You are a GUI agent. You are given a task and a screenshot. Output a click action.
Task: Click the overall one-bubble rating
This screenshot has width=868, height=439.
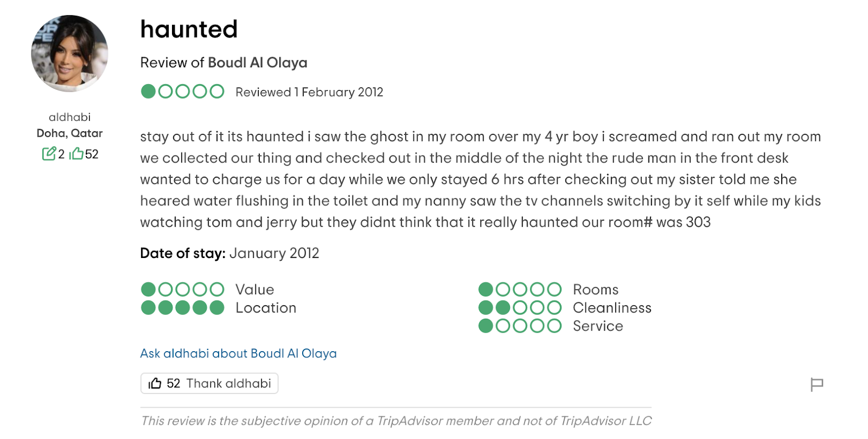click(x=182, y=92)
